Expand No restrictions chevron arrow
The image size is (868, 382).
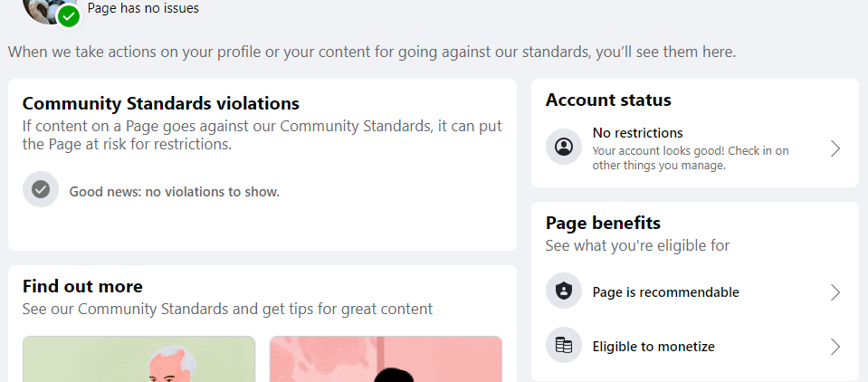pos(835,148)
